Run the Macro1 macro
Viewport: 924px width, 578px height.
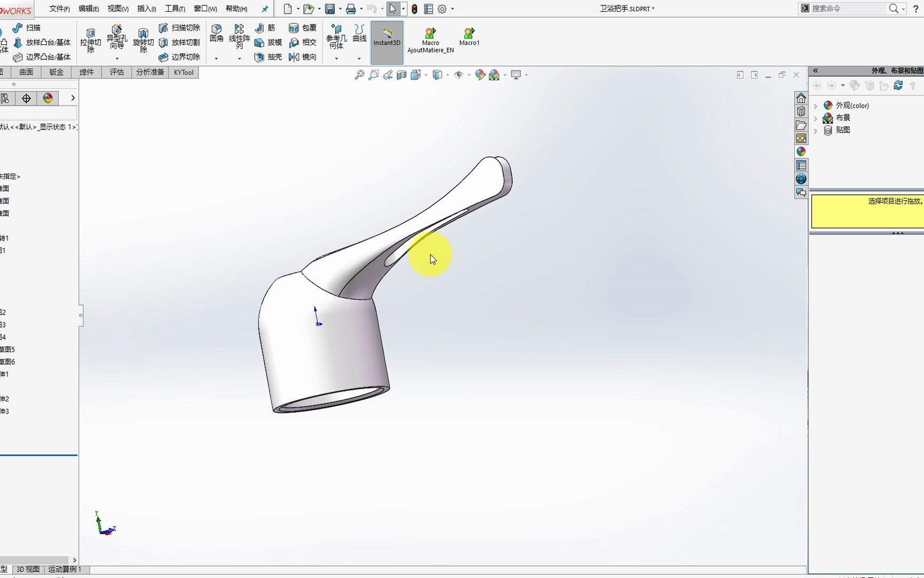(x=468, y=37)
